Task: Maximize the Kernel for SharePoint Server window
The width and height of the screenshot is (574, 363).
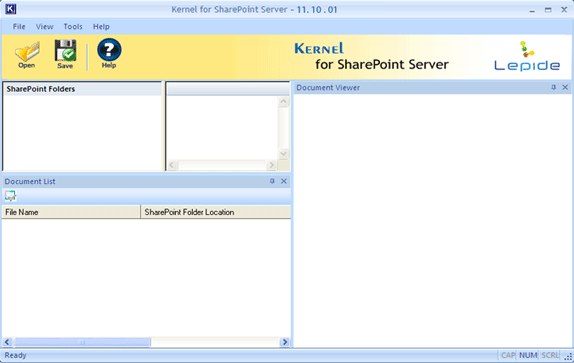Action: (x=548, y=10)
